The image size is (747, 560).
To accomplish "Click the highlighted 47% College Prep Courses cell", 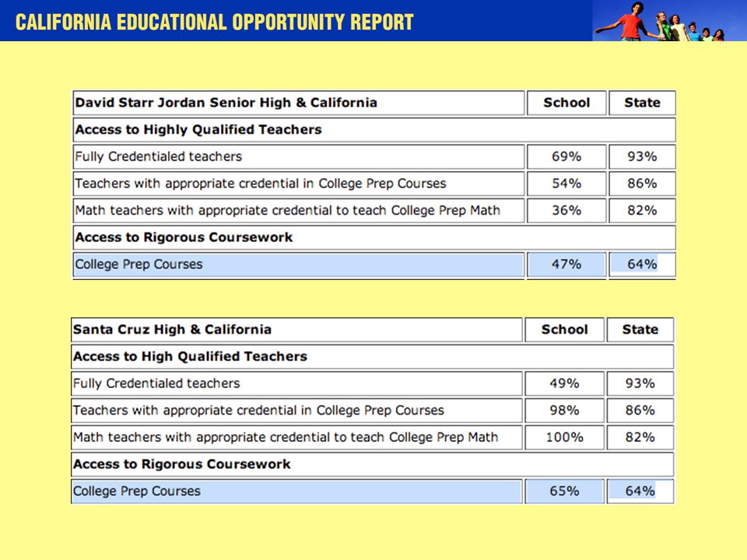I will pyautogui.click(x=566, y=264).
